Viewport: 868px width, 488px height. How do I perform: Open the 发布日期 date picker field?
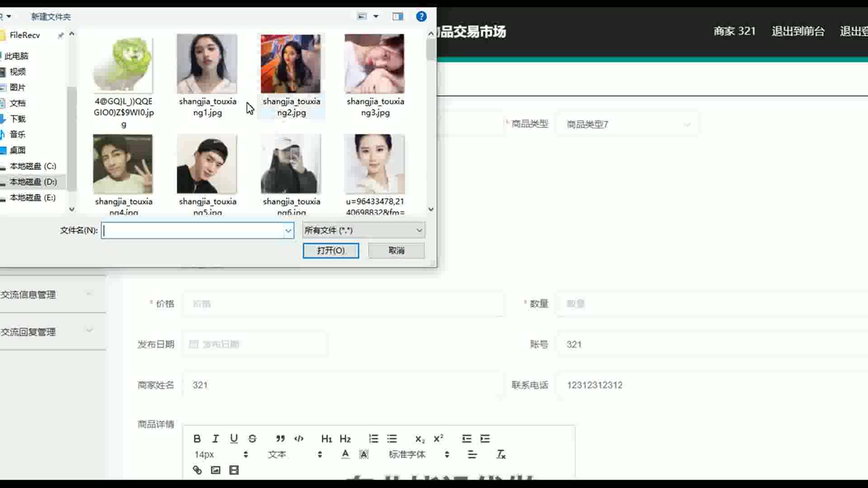tap(255, 344)
